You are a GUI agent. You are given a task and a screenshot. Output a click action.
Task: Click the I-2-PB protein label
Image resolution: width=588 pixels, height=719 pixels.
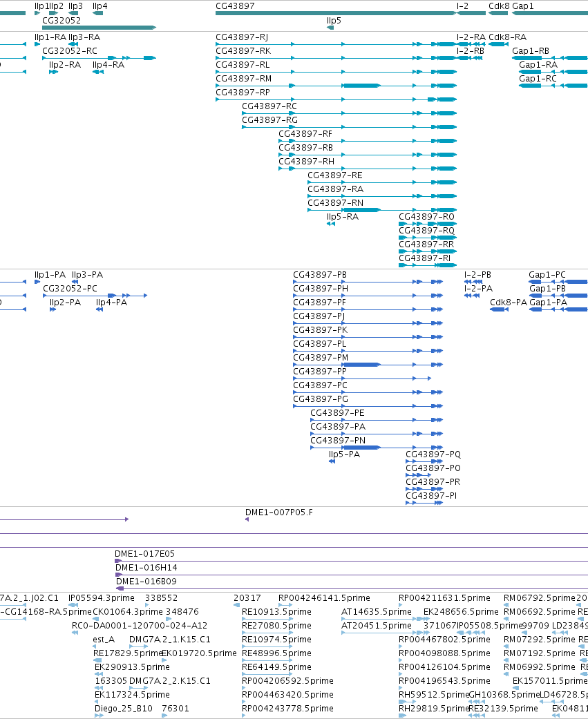coord(477,275)
